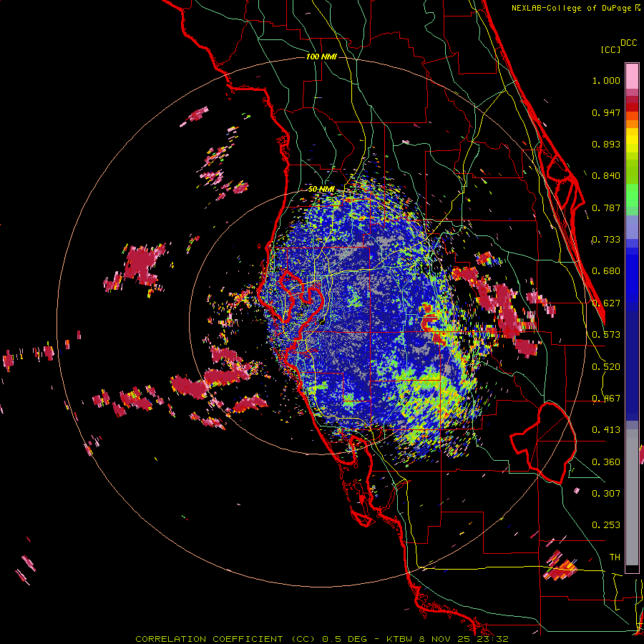Click the CORRELATION COEFFICIENT caption text
The height and width of the screenshot is (644, 644).
[209, 639]
